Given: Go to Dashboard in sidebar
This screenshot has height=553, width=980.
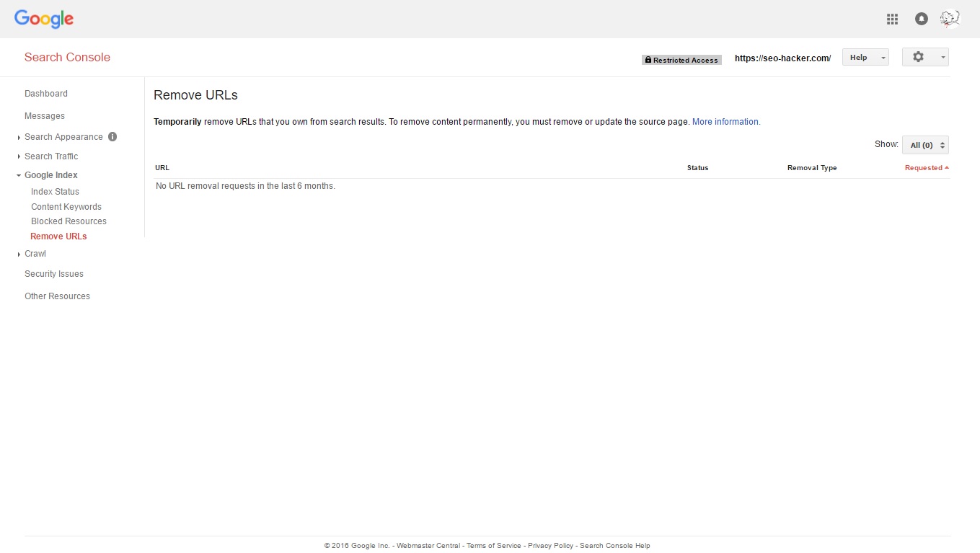Looking at the screenshot, I should [x=46, y=94].
